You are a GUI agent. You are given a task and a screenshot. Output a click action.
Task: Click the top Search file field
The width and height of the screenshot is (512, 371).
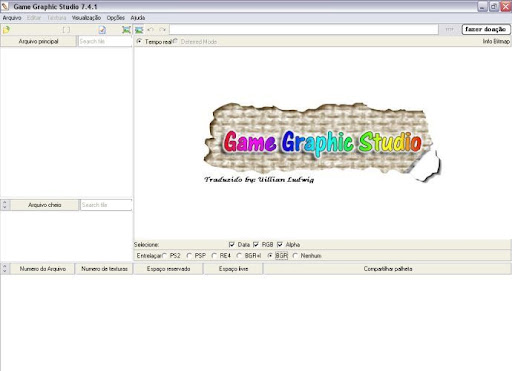tap(105, 41)
